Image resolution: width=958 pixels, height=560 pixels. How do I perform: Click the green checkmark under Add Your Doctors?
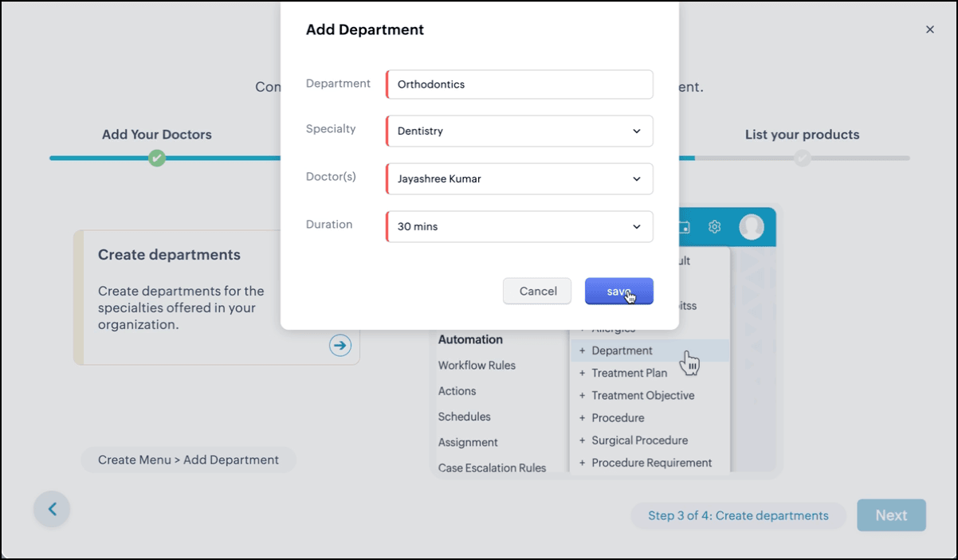[157, 158]
